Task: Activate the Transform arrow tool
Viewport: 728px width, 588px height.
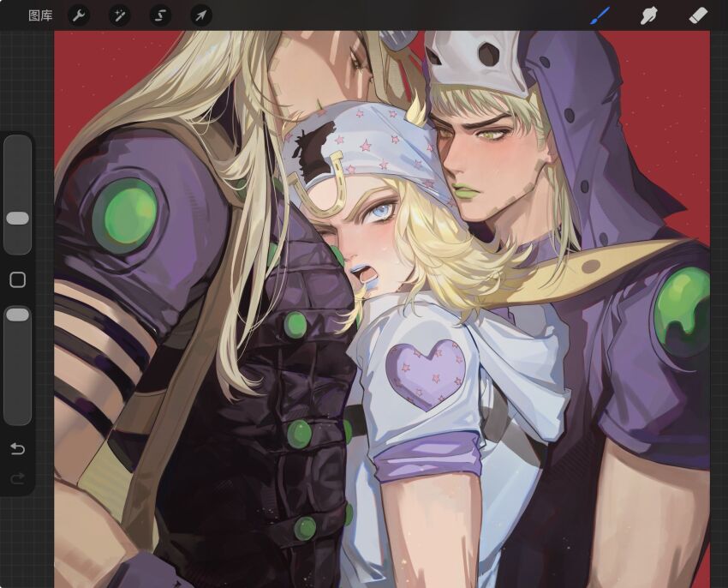Action: click(x=201, y=15)
